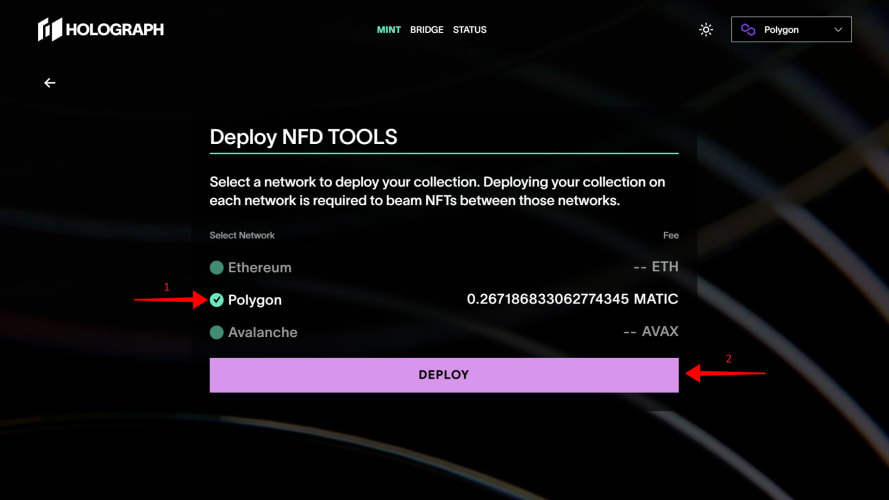
Task: Choose the Avalanche network radio button
Action: point(217,332)
